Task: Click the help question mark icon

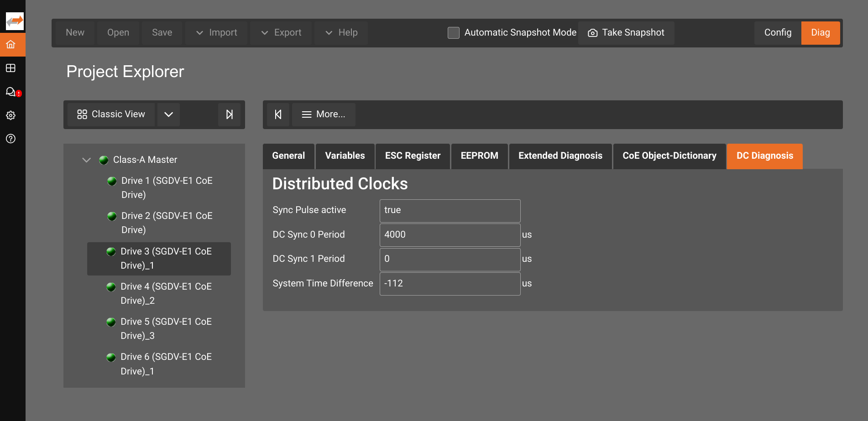Action: pyautogui.click(x=11, y=139)
